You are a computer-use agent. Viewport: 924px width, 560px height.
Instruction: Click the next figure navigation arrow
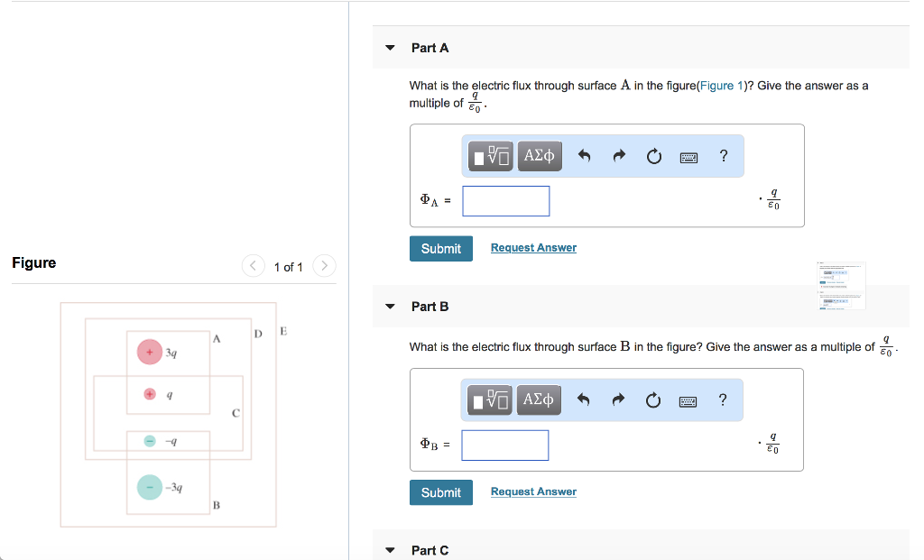coord(323,266)
